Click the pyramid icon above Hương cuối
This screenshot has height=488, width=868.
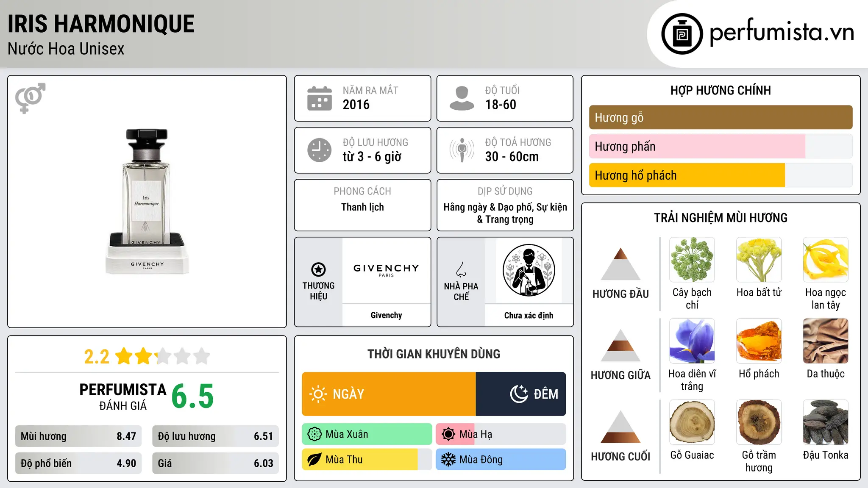coord(620,427)
